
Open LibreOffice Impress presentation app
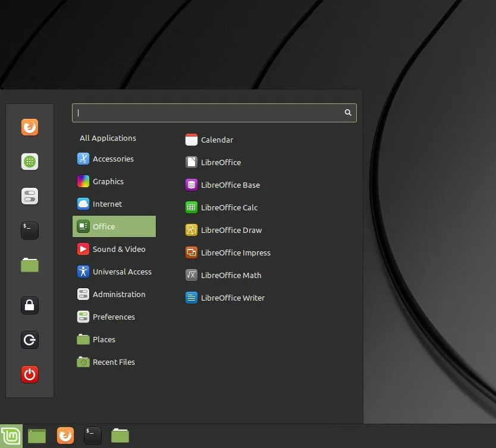coord(228,253)
